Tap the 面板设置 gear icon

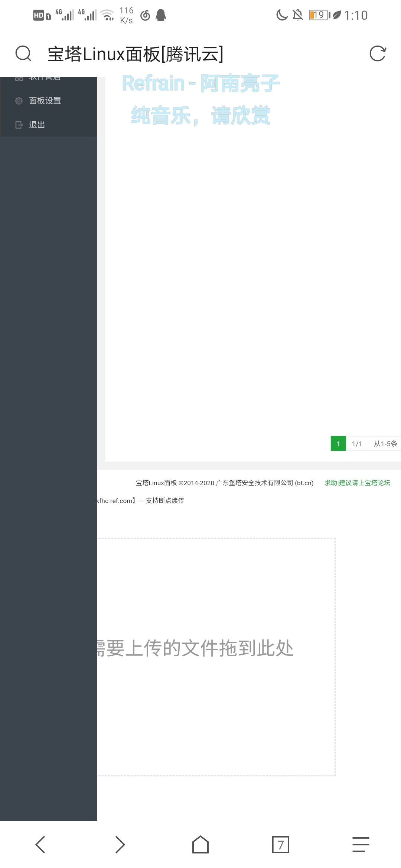pyautogui.click(x=19, y=101)
